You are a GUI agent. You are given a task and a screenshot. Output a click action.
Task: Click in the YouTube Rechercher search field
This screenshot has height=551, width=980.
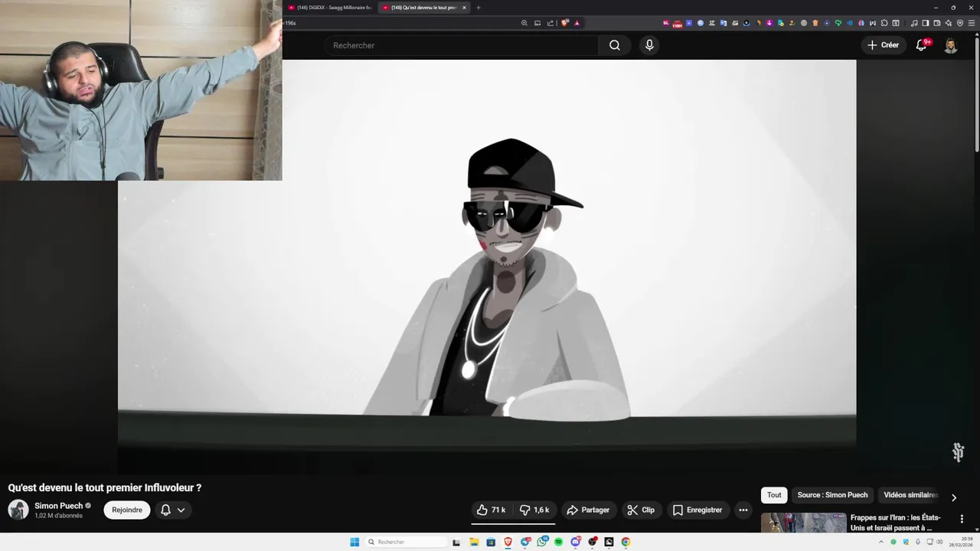(x=462, y=45)
